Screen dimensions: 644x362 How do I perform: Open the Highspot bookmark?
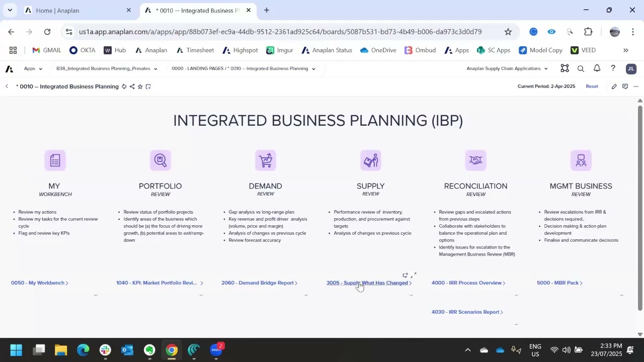240,50
